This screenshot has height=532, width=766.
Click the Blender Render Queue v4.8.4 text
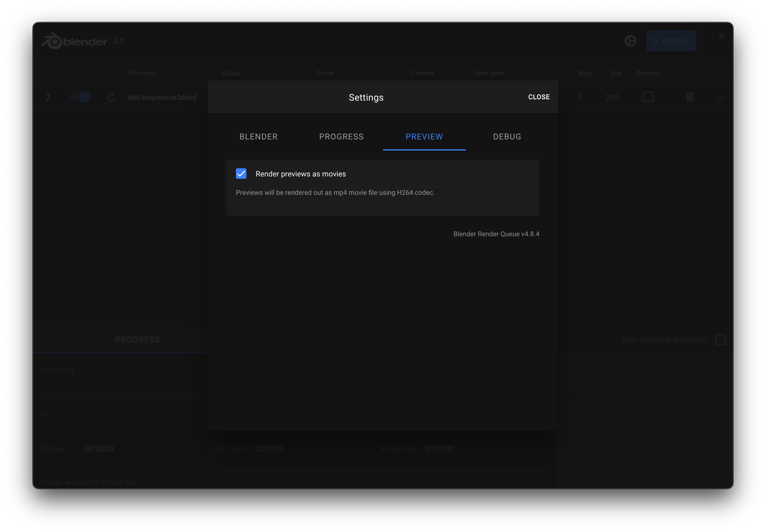tap(496, 234)
